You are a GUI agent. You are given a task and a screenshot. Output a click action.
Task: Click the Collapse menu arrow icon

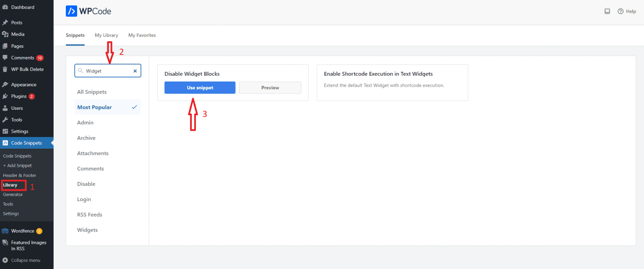point(5,260)
